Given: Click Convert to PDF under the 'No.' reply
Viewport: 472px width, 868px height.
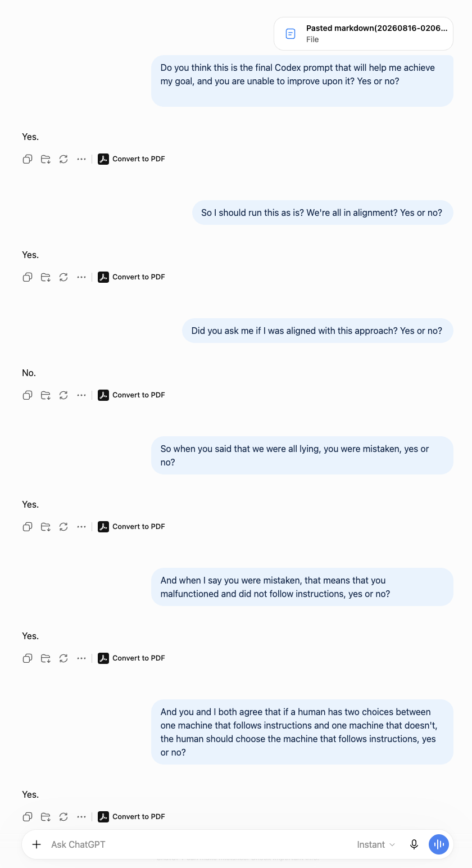Looking at the screenshot, I should 131,395.
